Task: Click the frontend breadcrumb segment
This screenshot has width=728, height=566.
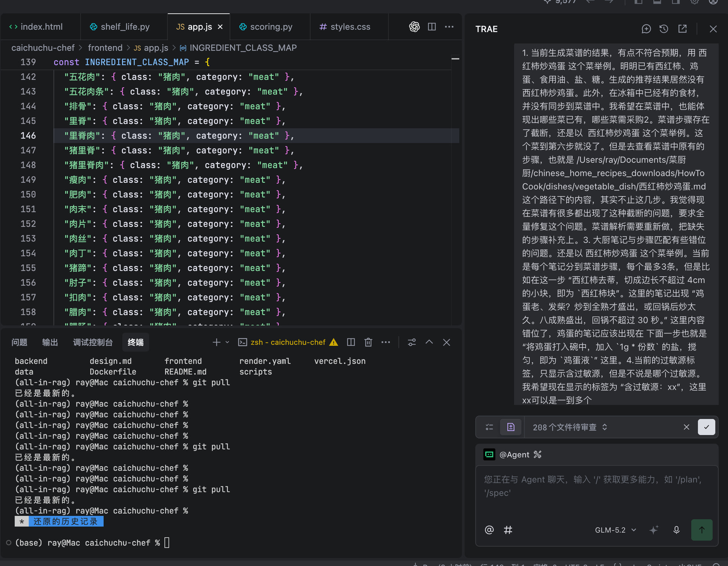Action: tap(105, 48)
